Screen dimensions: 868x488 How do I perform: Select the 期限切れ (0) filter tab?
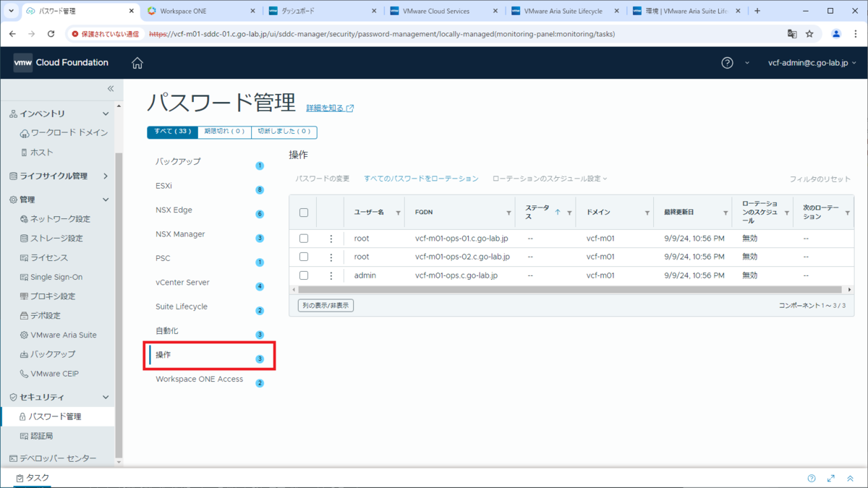pyautogui.click(x=224, y=132)
